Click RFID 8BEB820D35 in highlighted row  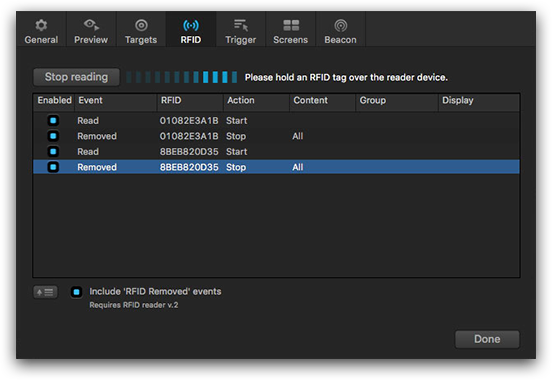click(x=189, y=167)
